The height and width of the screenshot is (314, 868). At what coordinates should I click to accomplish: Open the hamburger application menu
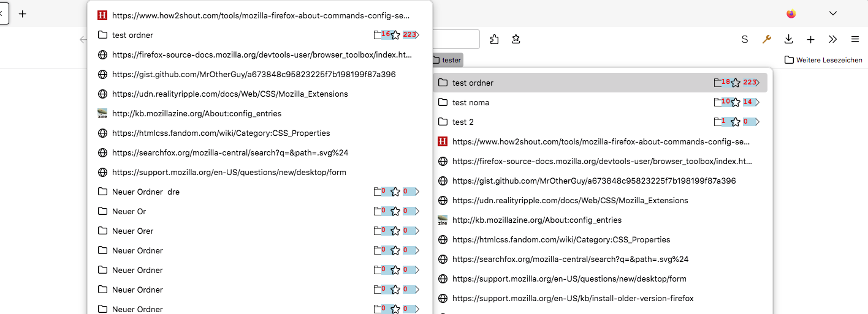[855, 39]
